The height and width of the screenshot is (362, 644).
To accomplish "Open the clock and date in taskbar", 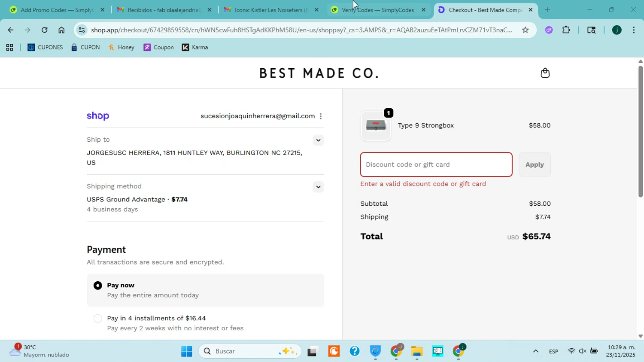I will [x=621, y=351].
